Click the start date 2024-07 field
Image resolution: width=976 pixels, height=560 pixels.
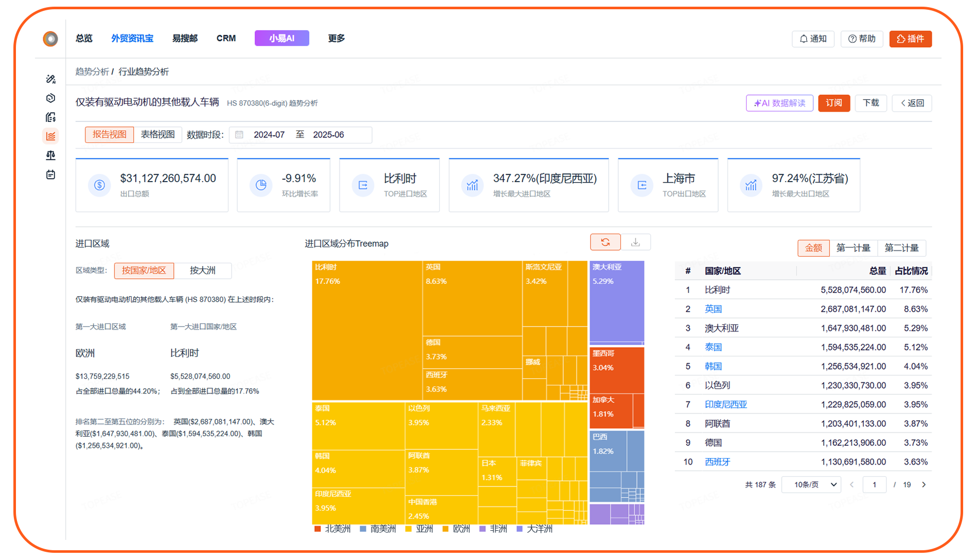(269, 135)
